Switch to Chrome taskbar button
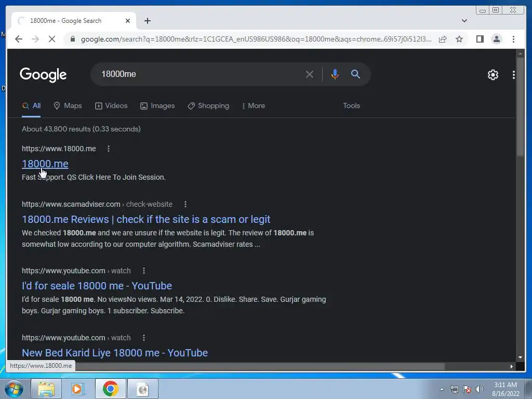532x399 pixels. pos(110,389)
